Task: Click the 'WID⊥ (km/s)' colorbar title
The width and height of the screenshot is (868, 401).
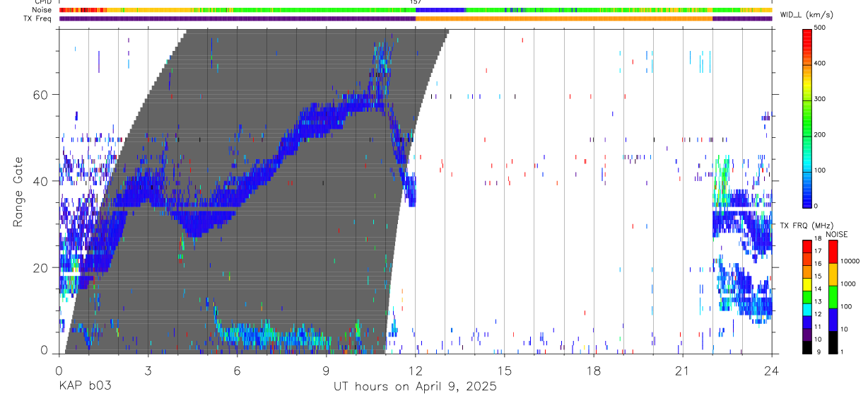Action: pyautogui.click(x=807, y=15)
